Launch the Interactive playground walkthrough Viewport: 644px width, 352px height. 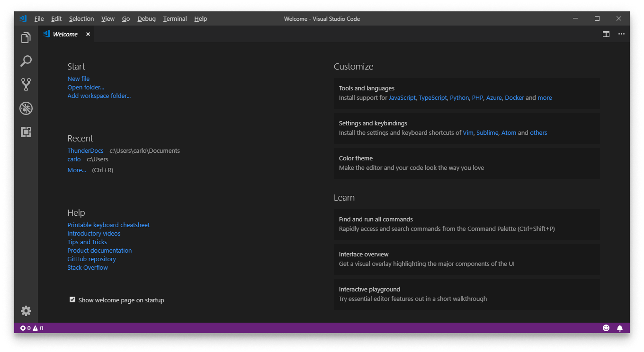[x=369, y=289]
